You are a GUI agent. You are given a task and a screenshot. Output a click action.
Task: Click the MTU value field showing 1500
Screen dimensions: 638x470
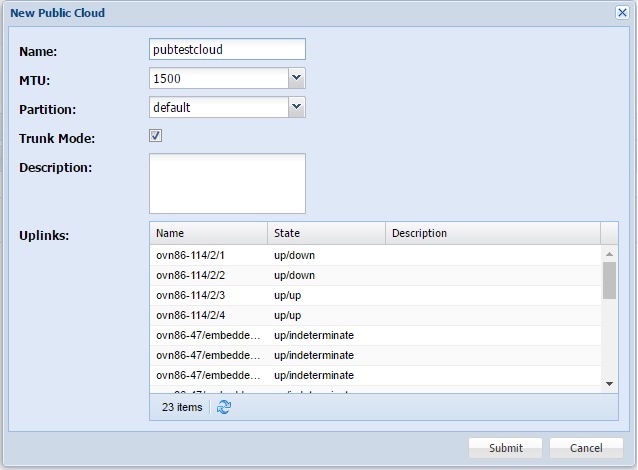point(219,78)
